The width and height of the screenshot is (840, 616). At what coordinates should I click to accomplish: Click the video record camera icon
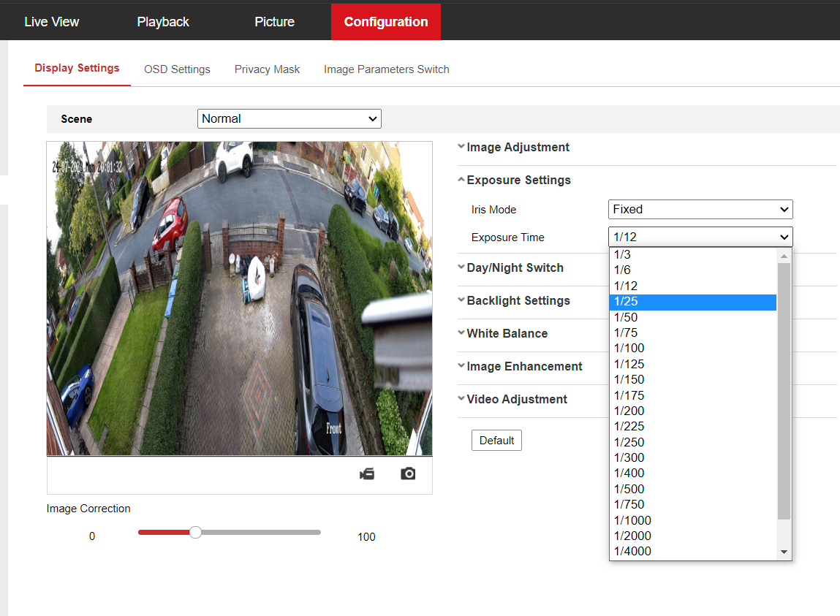tap(367, 474)
